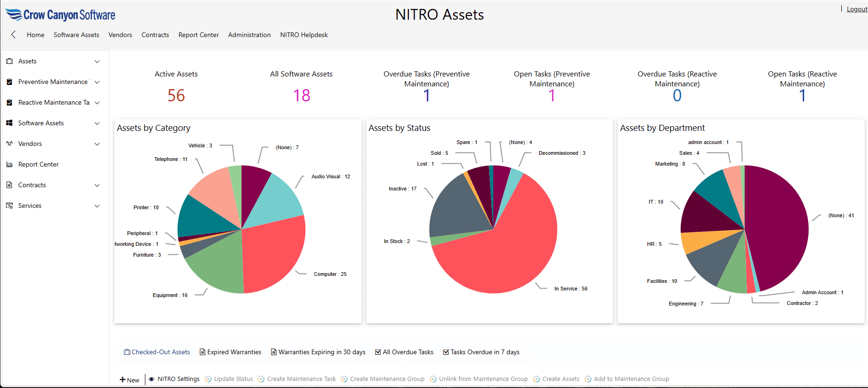
Task: Click the 'Facilities : 10' chart label
Action: click(x=662, y=281)
